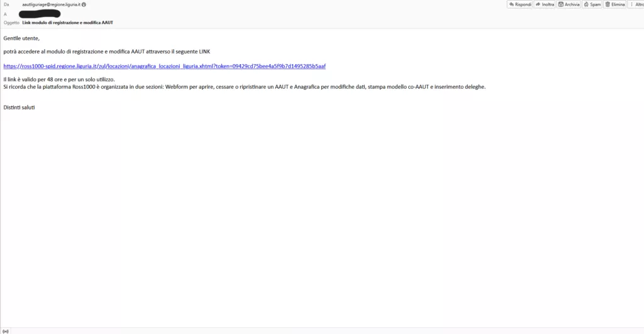The height and width of the screenshot is (334, 644).
Task: Click the 'Oggetto' header label
Action: tap(11, 23)
